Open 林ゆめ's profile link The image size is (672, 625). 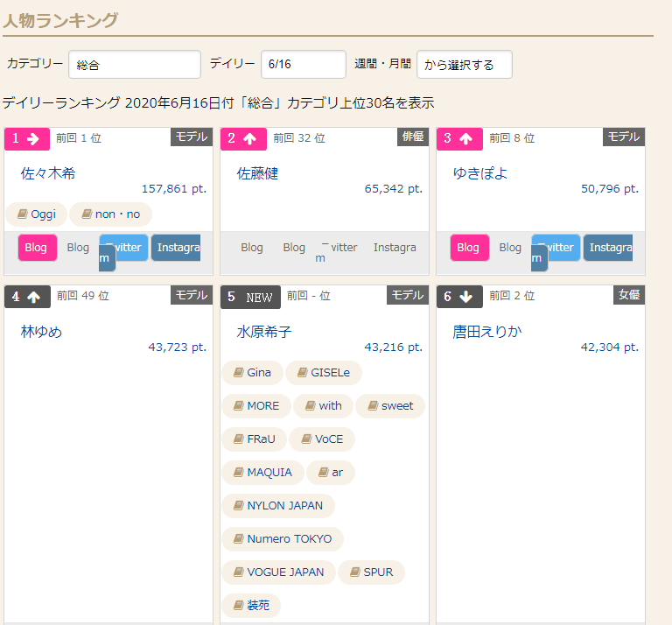click(x=41, y=332)
